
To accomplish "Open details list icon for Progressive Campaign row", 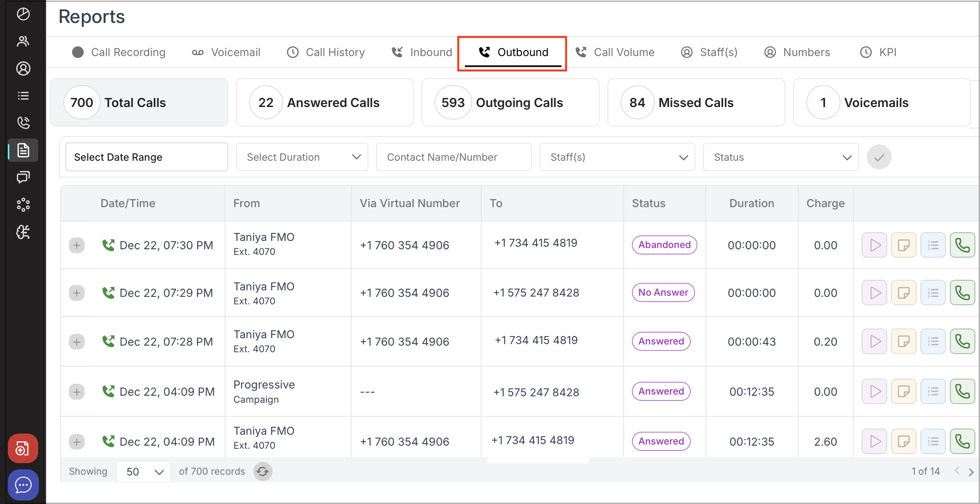I will [932, 392].
